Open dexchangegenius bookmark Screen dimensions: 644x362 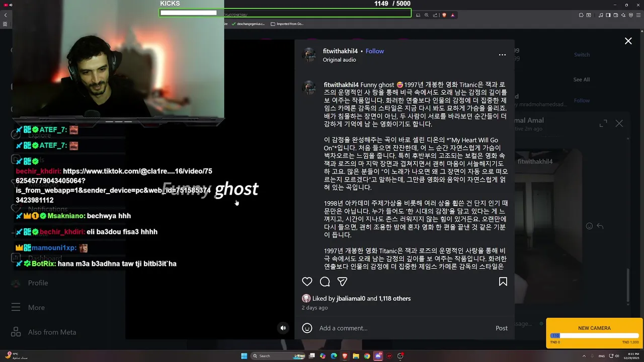(249, 24)
